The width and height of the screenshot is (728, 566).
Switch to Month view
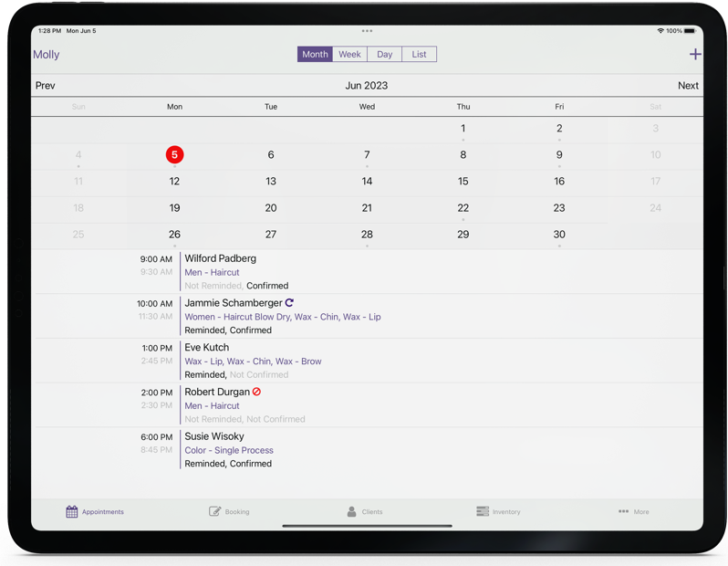(x=315, y=54)
